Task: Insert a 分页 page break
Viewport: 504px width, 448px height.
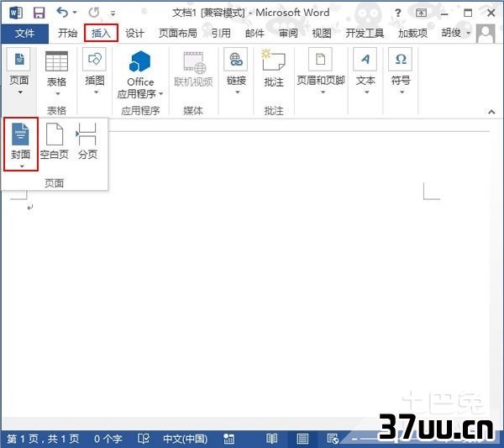Action: [87, 141]
